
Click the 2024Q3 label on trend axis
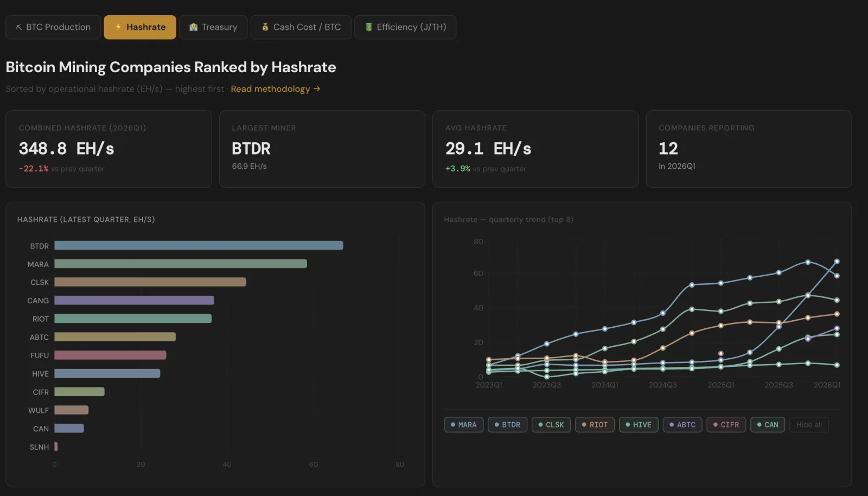click(x=662, y=385)
